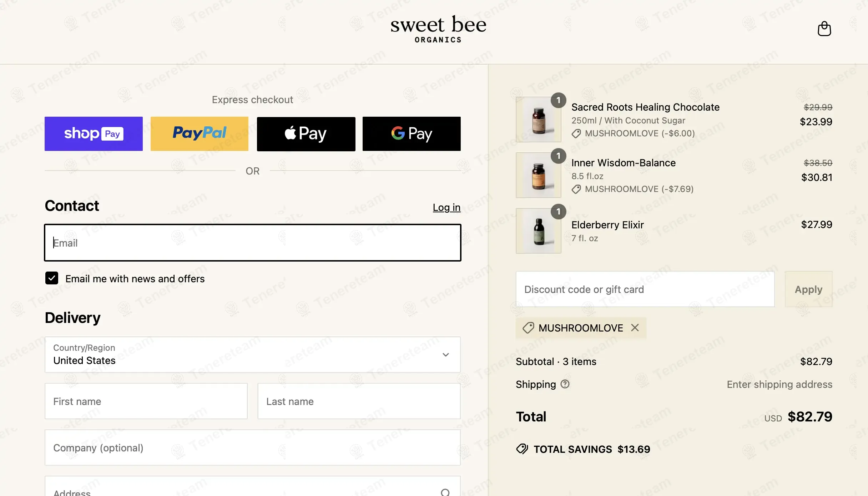Focus the Email input field
868x496 pixels.
point(252,243)
